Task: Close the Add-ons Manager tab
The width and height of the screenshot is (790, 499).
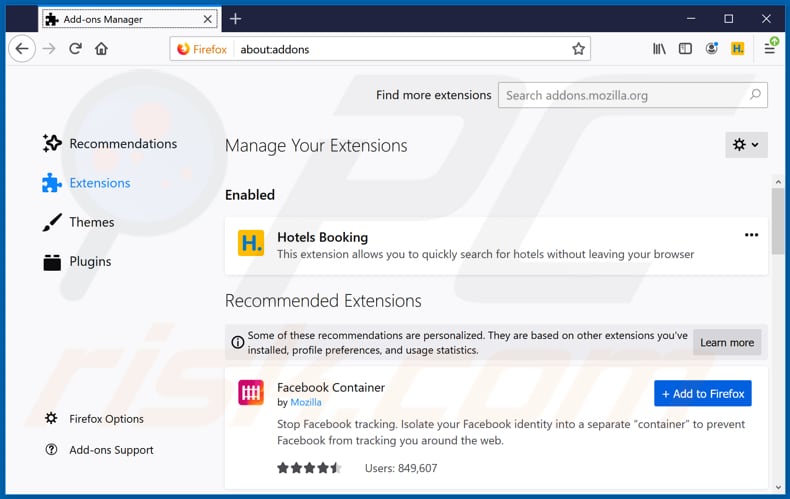Action: 207,19
